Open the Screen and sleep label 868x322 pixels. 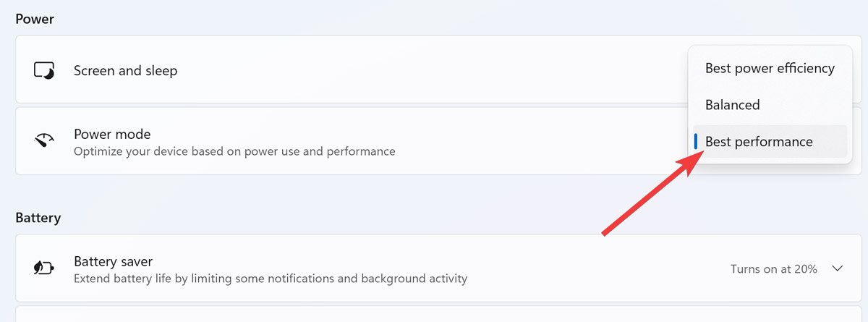tap(125, 71)
